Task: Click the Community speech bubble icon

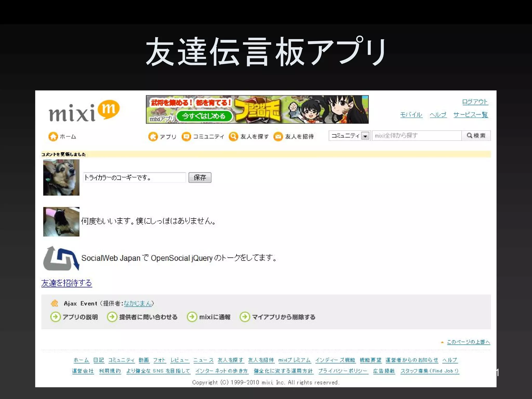Action: pyautogui.click(x=186, y=136)
